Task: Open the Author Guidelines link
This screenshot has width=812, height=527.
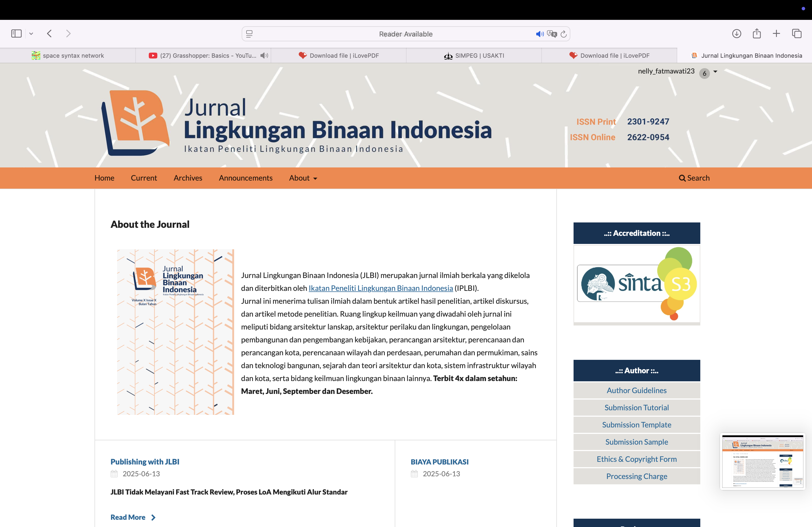Action: point(636,390)
